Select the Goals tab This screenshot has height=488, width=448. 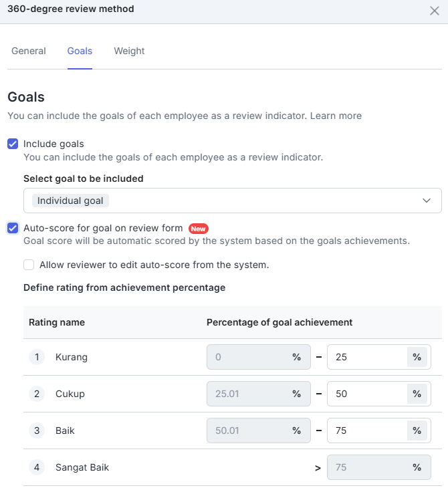[80, 51]
